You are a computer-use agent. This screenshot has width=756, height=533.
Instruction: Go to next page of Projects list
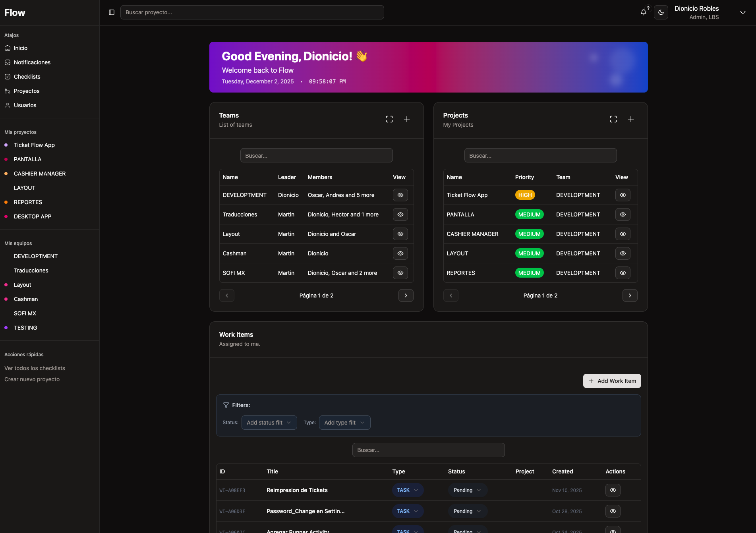(x=630, y=295)
